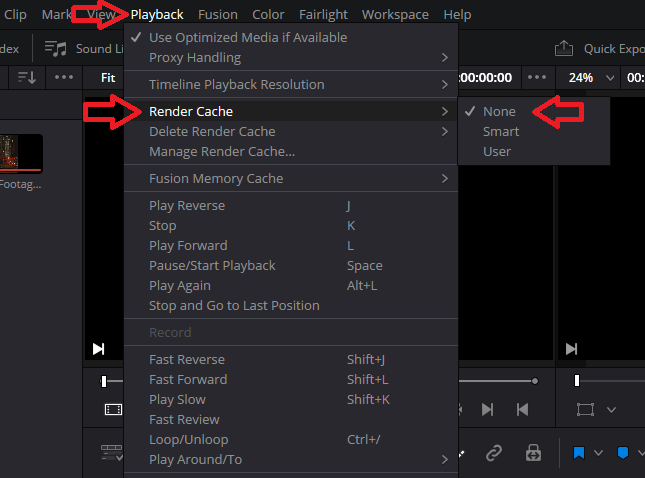Click the Quick Export upload icon
The width and height of the screenshot is (645, 478).
point(564,48)
